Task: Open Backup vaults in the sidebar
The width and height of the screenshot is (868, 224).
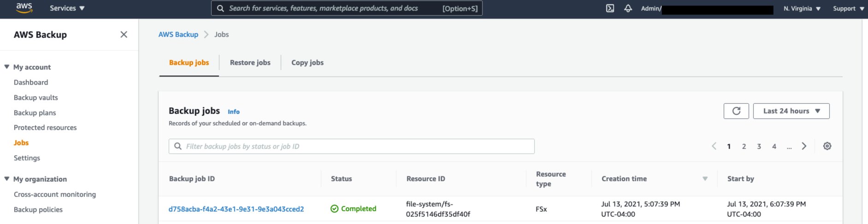Action: (36, 98)
